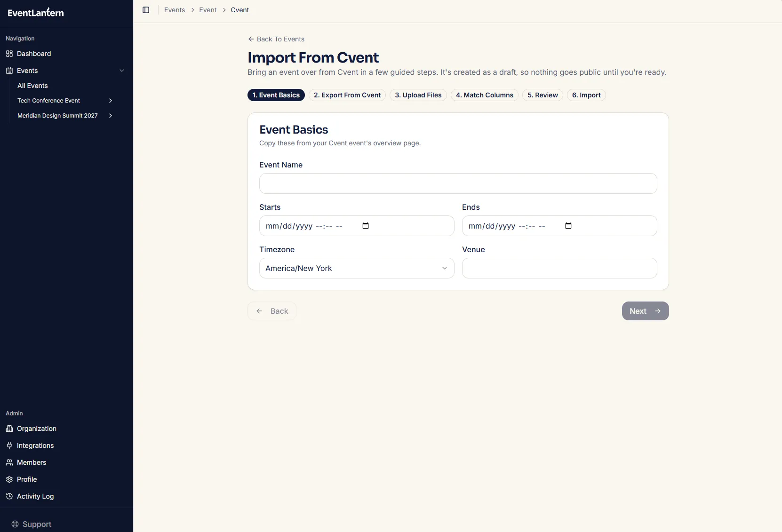
Task: Click the Members people icon
Action: (x=9, y=462)
